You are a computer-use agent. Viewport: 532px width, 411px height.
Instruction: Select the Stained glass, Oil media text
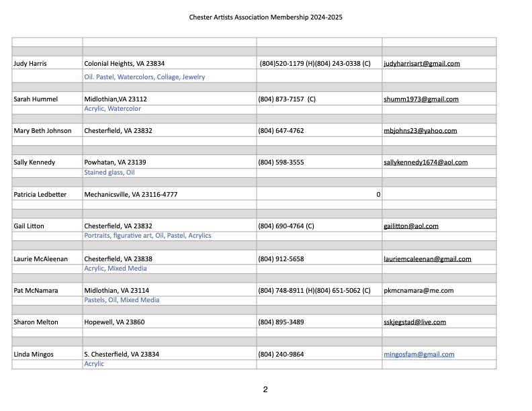[x=109, y=173]
